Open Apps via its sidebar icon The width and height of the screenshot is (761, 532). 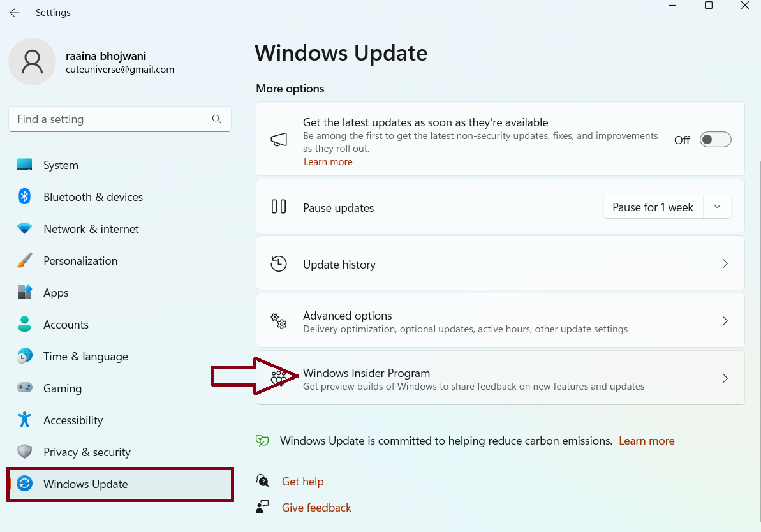click(25, 292)
